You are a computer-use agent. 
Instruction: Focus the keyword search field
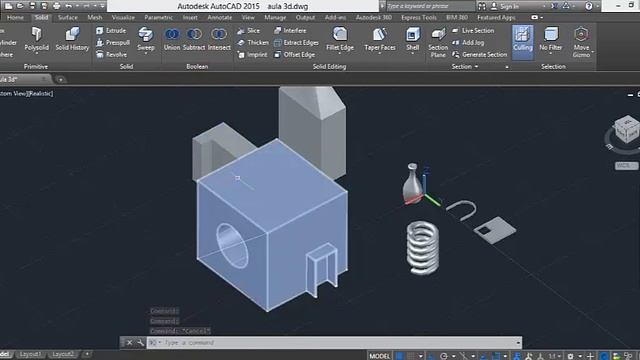pyautogui.click(x=430, y=6)
